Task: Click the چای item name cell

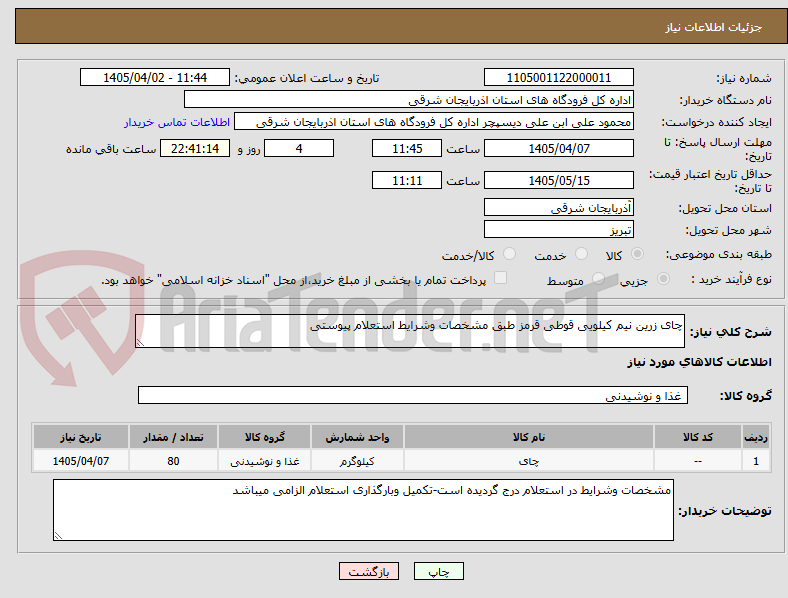Action: (529, 461)
